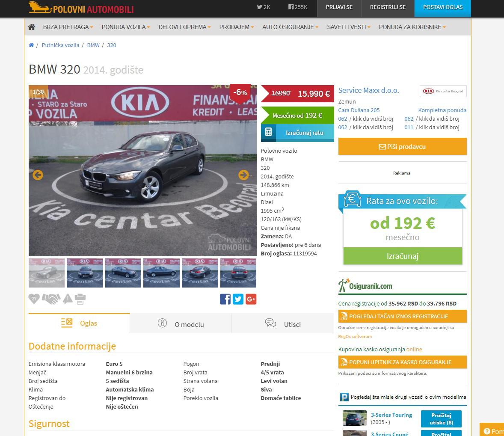
Task: Click Mesečno od 192 € banner
Action: tap(297, 115)
